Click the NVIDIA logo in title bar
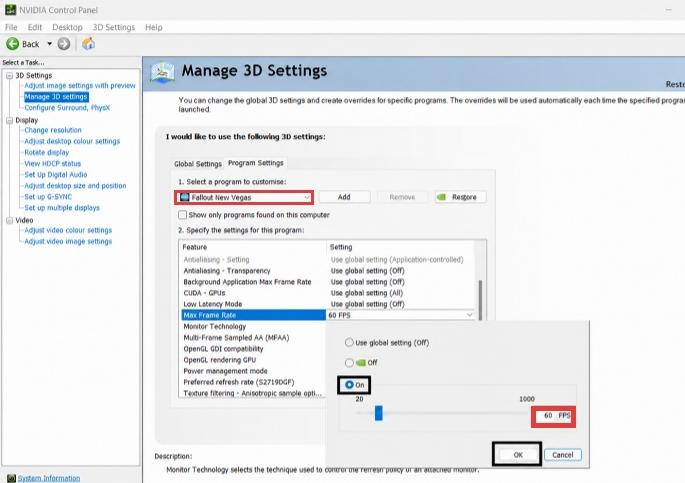This screenshot has height=483, width=685. [x=10, y=10]
